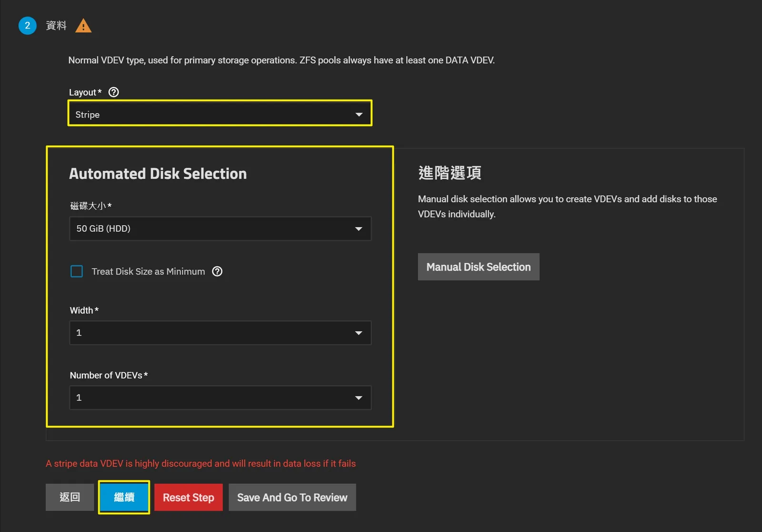Click the red Reset Step button
762x532 pixels.
click(x=189, y=497)
